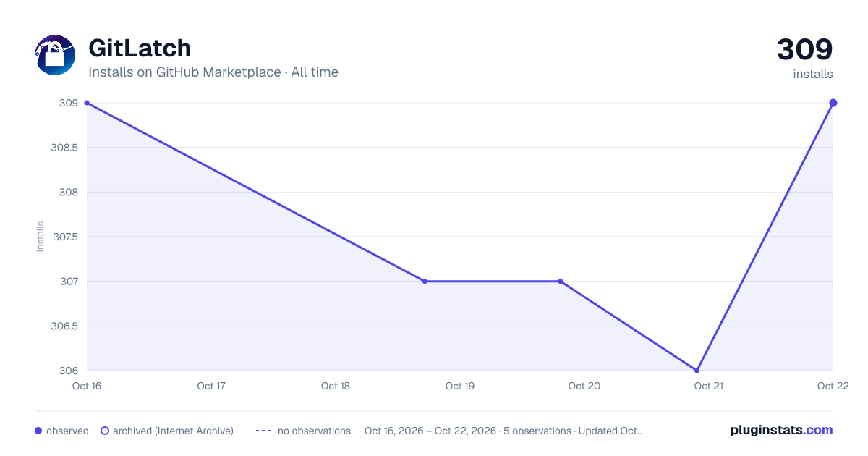This screenshot has height=456, width=868.
Task: Click the GitLatch padlock logo icon
Action: pos(55,55)
